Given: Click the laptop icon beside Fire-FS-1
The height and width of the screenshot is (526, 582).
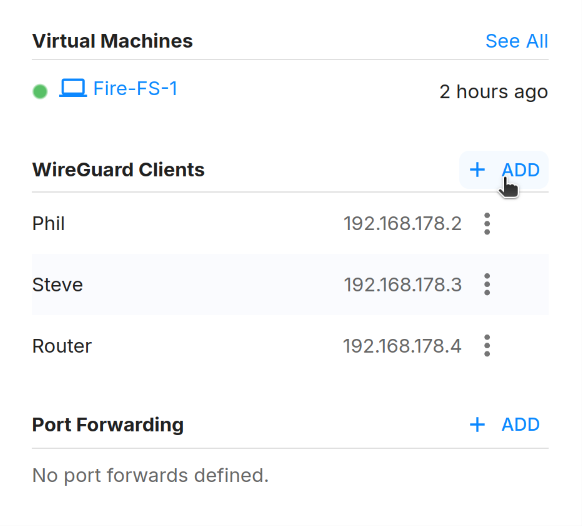Looking at the screenshot, I should point(73,88).
